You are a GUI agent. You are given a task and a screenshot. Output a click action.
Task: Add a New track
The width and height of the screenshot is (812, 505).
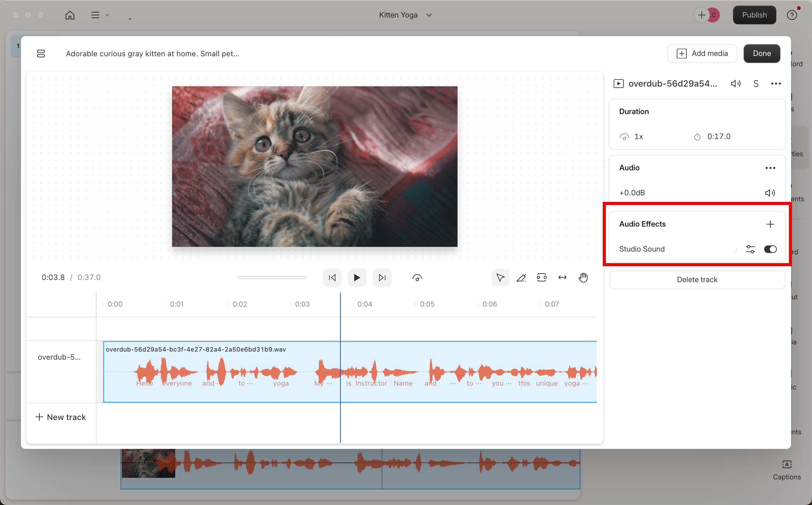tap(60, 417)
